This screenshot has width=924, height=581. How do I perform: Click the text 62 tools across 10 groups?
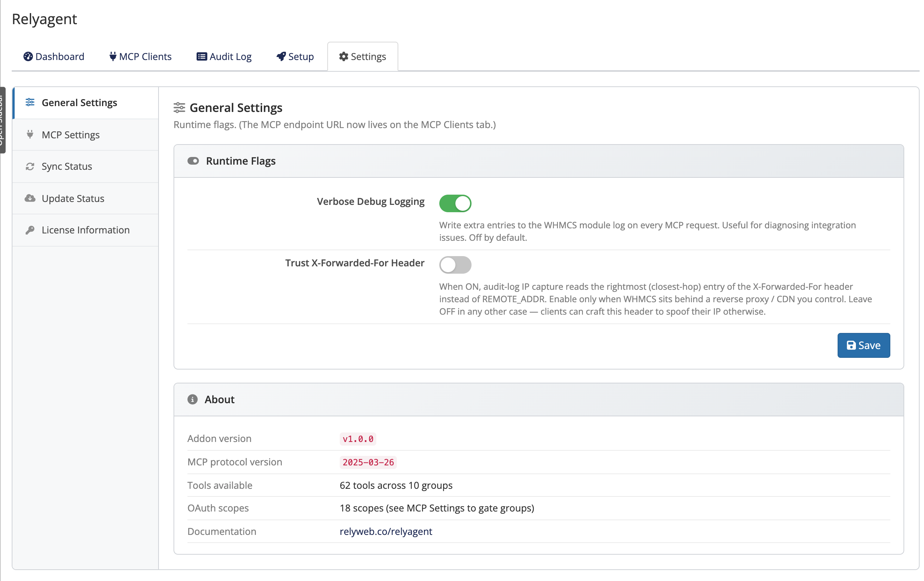pos(396,485)
